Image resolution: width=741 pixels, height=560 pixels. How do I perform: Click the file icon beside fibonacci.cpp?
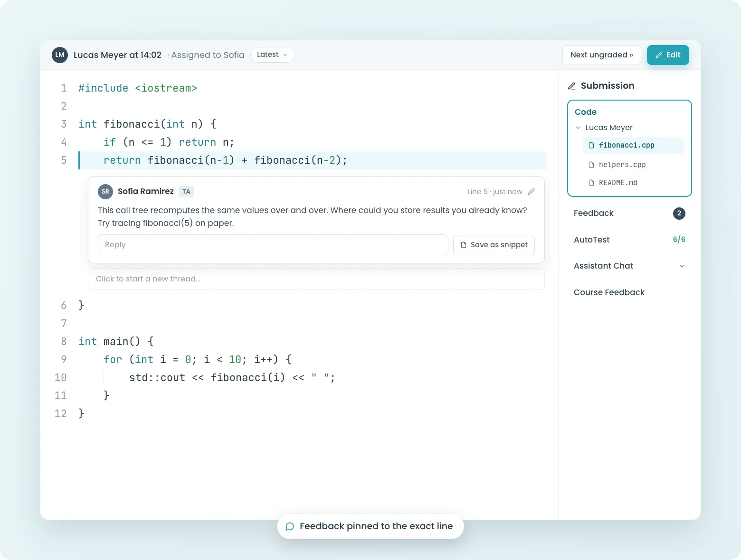pos(591,145)
